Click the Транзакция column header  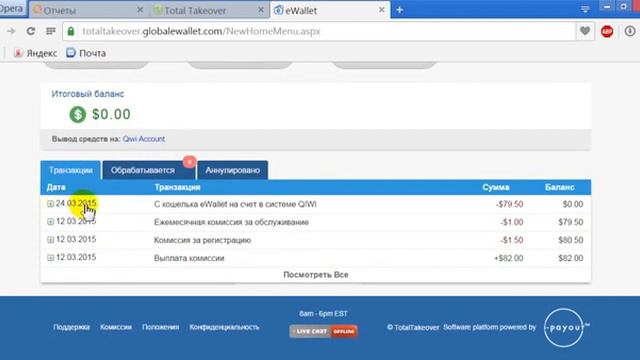(x=177, y=187)
